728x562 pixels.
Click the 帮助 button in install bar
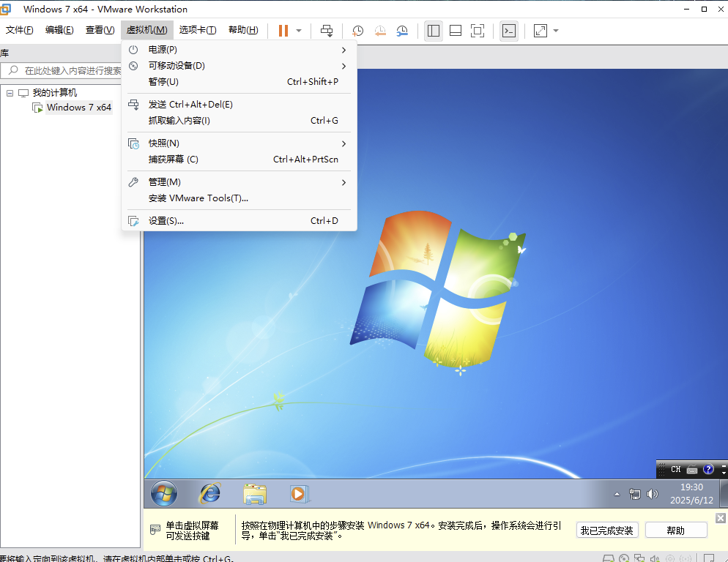point(675,530)
